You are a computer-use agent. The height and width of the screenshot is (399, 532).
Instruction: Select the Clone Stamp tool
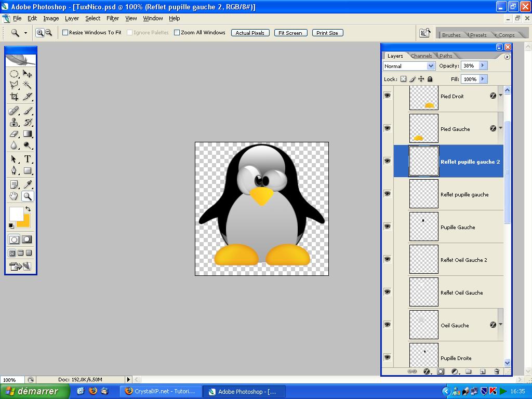(x=14, y=122)
